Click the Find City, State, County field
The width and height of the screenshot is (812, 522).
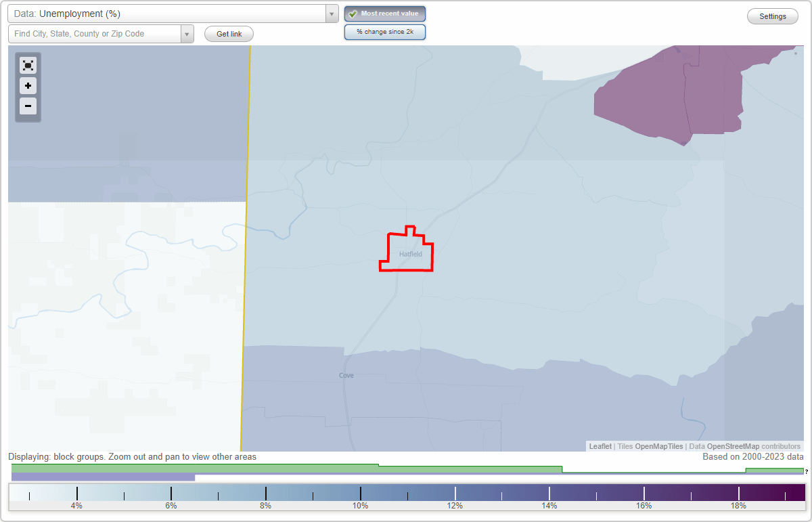click(95, 34)
